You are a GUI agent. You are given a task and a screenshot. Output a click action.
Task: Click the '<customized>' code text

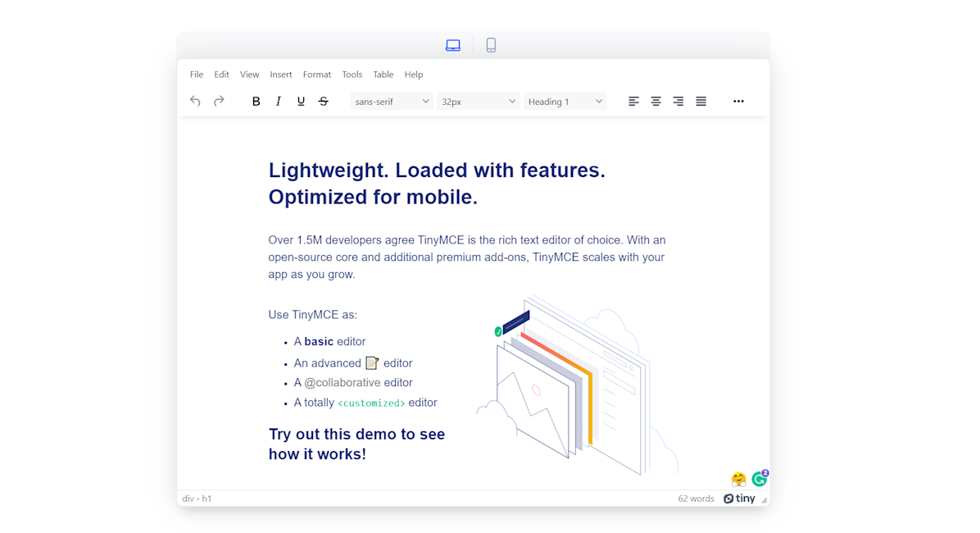(371, 403)
